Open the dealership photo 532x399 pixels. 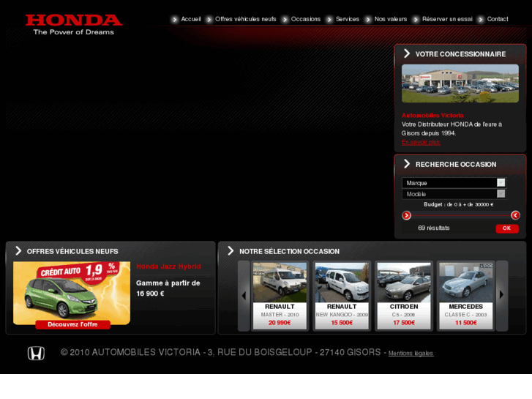click(460, 83)
